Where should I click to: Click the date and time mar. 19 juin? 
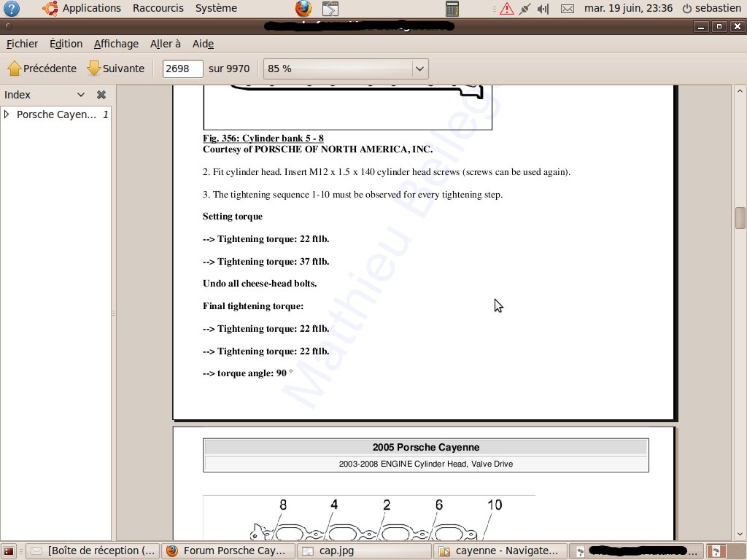click(628, 8)
